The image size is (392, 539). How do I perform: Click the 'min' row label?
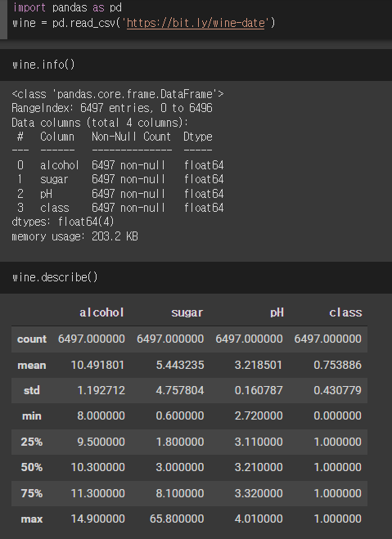(x=32, y=416)
